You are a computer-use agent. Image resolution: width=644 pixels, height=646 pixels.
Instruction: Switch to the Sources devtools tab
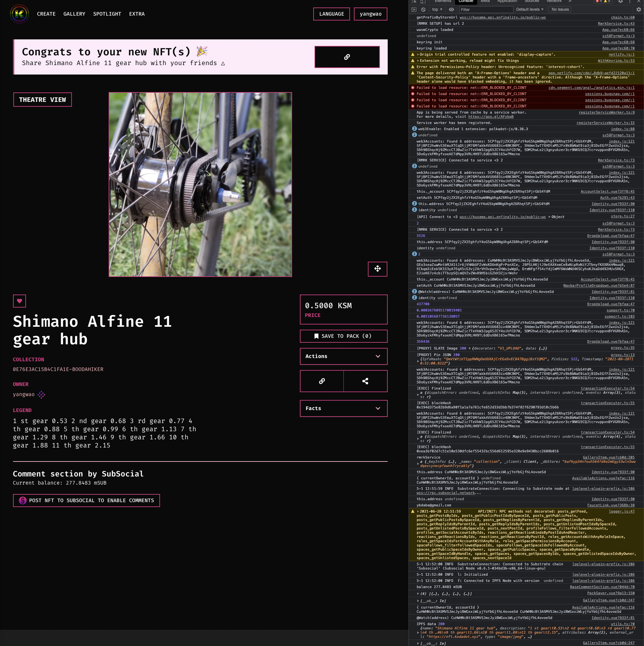coord(532,1)
